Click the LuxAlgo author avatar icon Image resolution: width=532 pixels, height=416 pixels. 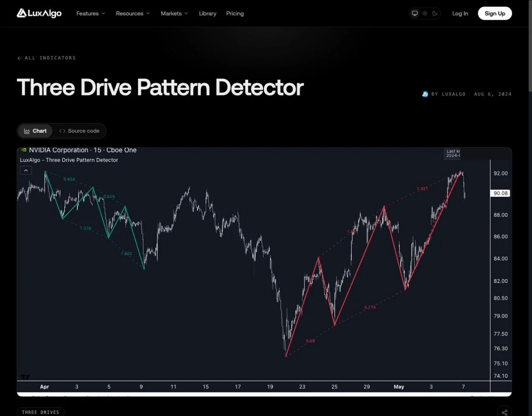coord(425,94)
